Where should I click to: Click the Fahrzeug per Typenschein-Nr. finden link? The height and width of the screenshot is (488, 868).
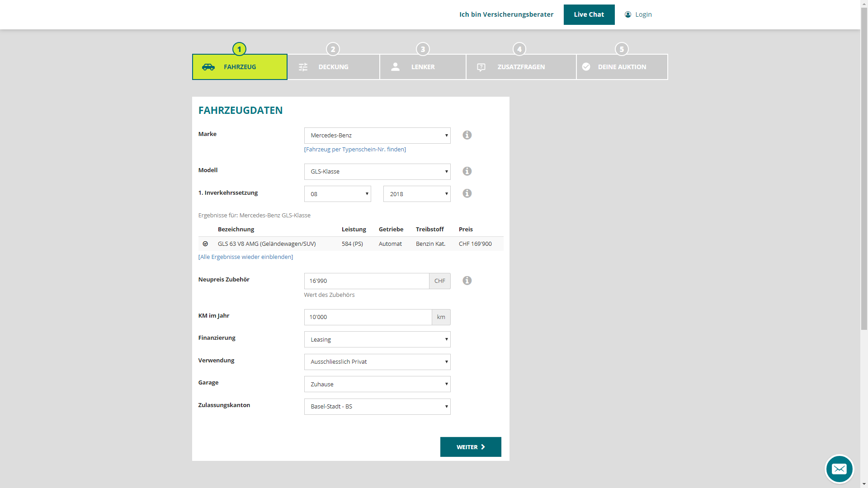click(x=355, y=150)
